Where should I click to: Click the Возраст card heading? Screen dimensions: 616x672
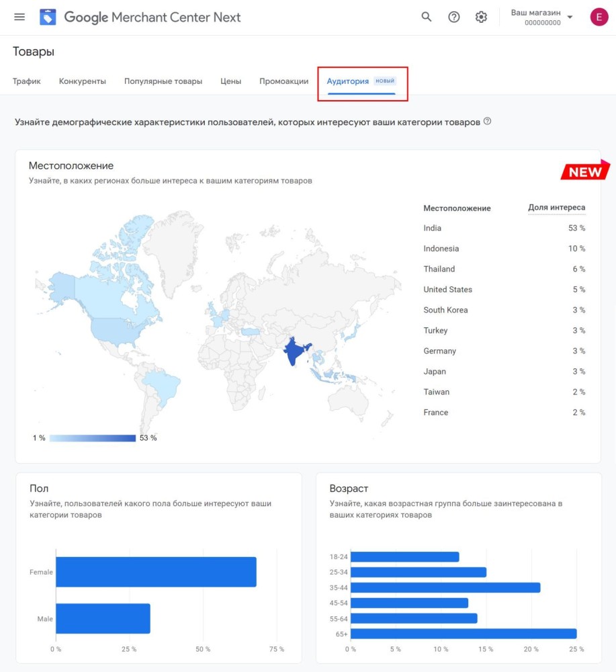pyautogui.click(x=349, y=489)
